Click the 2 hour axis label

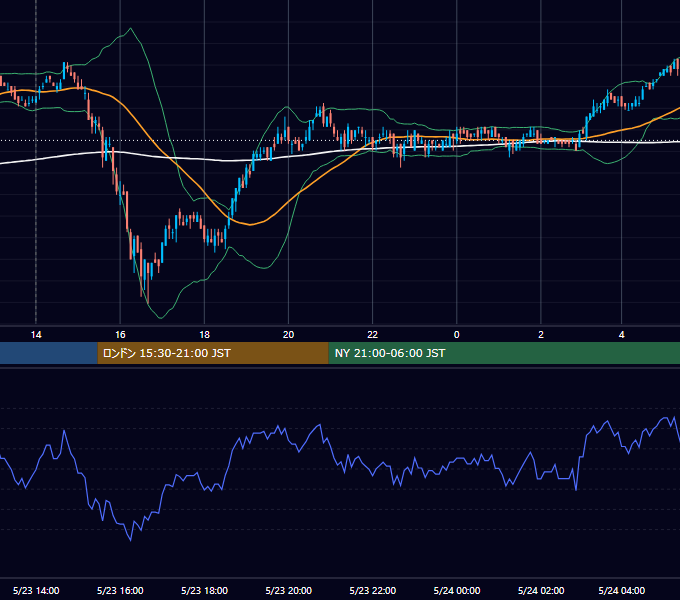tap(541, 335)
